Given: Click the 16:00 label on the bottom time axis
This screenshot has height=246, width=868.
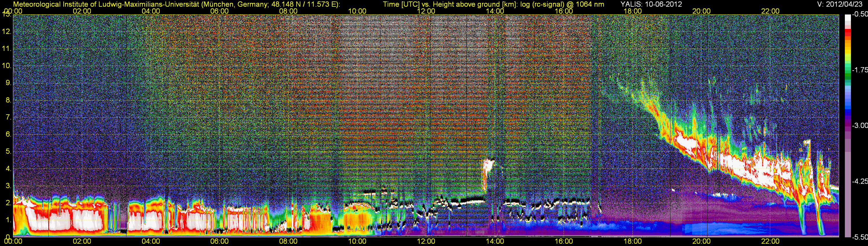Looking at the screenshot, I should pos(564,241).
